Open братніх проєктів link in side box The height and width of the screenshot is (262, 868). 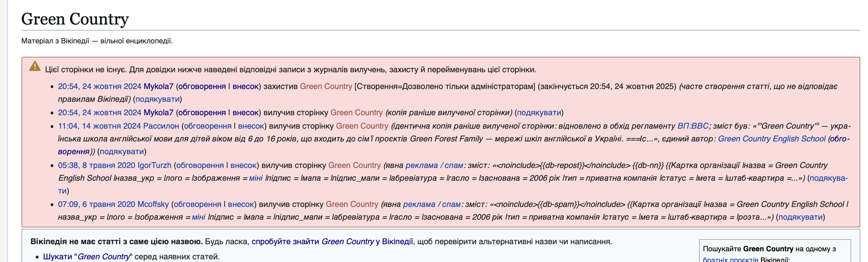[731, 259]
